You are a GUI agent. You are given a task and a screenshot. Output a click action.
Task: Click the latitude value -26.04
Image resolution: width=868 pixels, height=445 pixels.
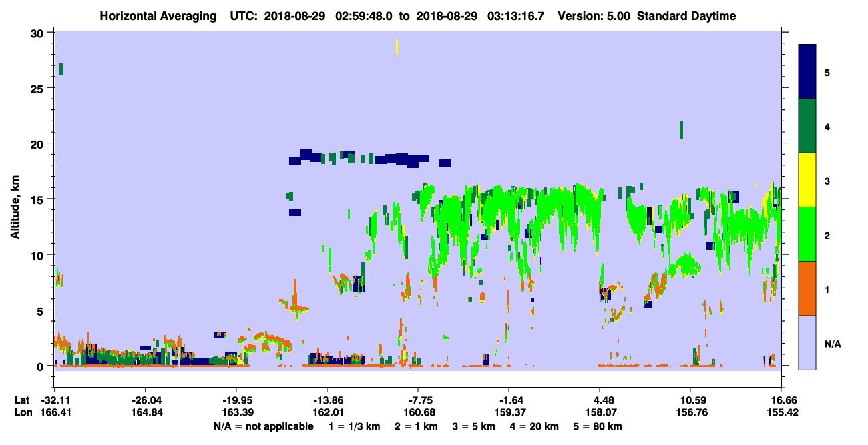pos(145,400)
